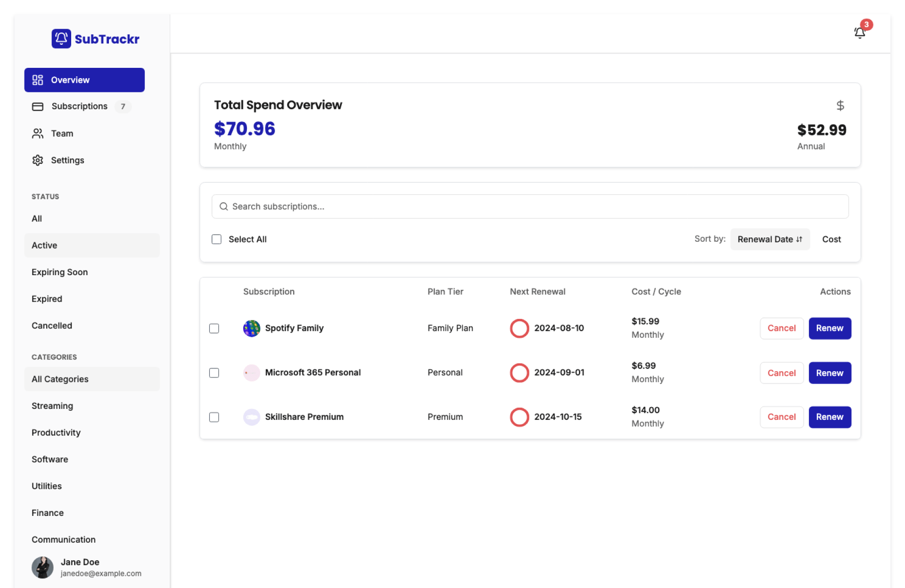
Task: Open the Subscriptions menu item
Action: coord(79,106)
